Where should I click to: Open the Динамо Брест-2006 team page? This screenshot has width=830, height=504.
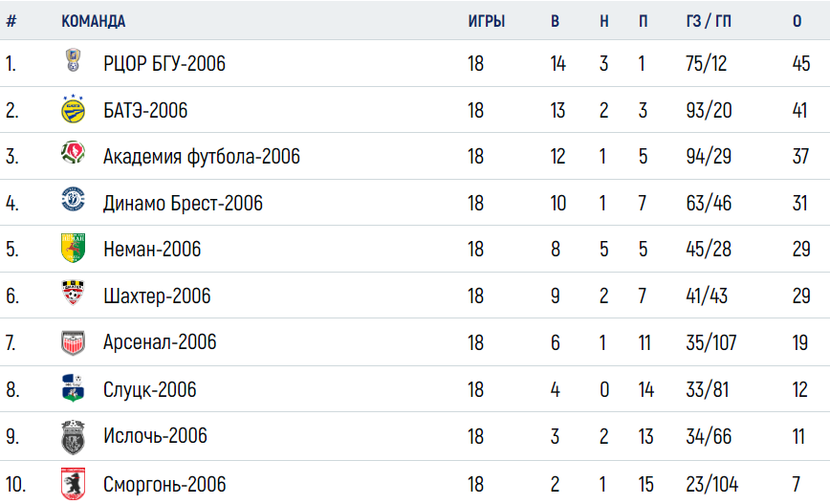tap(183, 204)
